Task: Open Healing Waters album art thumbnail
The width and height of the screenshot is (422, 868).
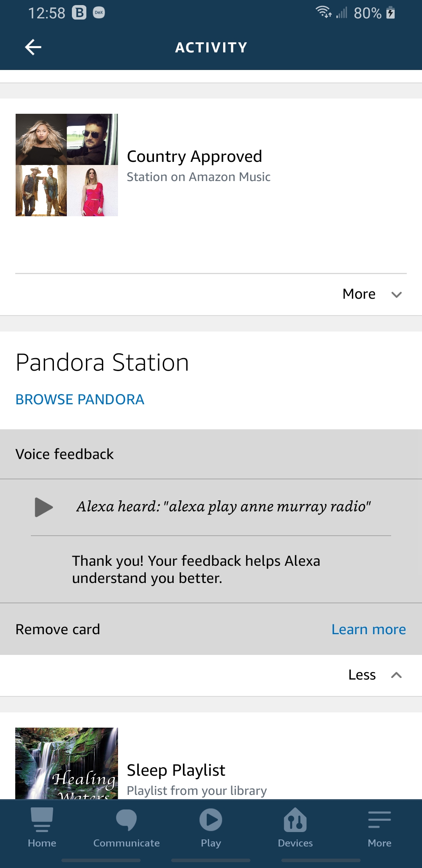Action: coord(67,762)
